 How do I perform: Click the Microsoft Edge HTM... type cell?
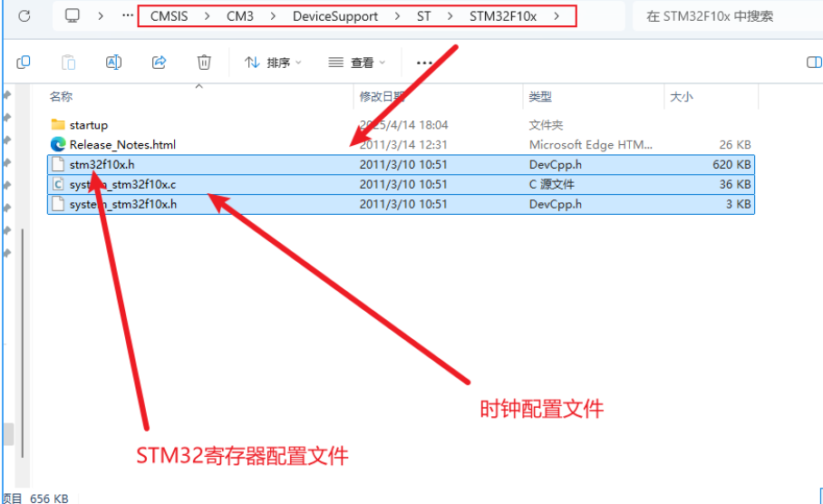590,144
